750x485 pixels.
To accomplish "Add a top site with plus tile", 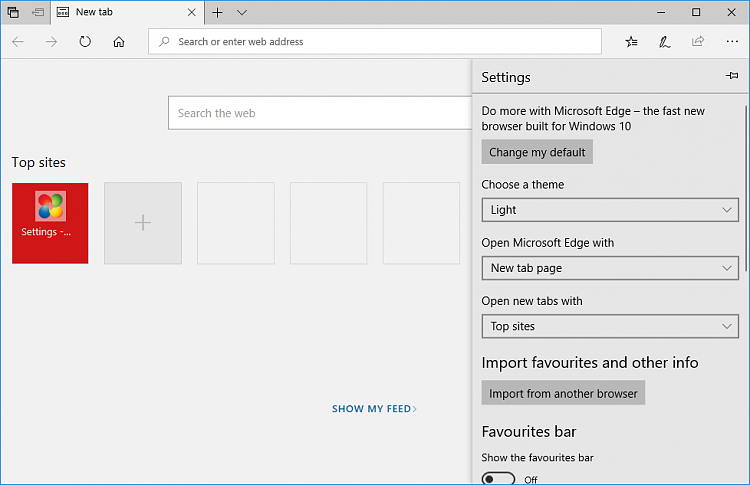I will (x=143, y=223).
